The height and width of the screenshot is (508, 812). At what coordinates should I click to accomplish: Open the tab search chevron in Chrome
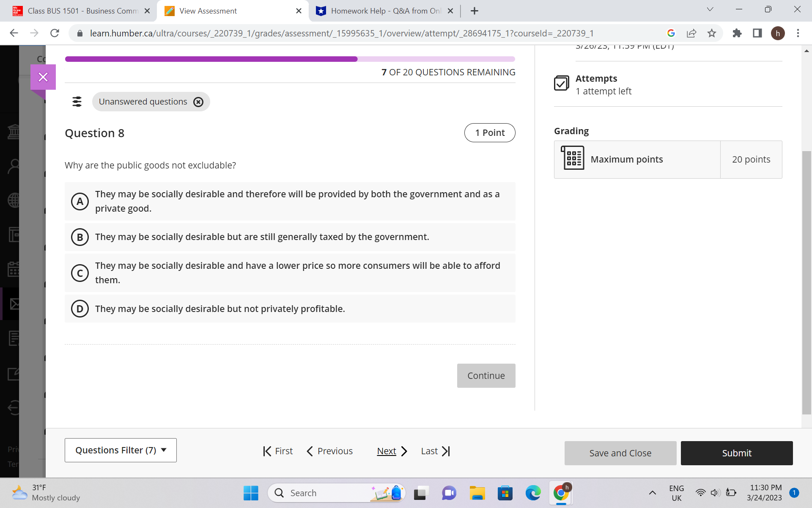(x=710, y=9)
